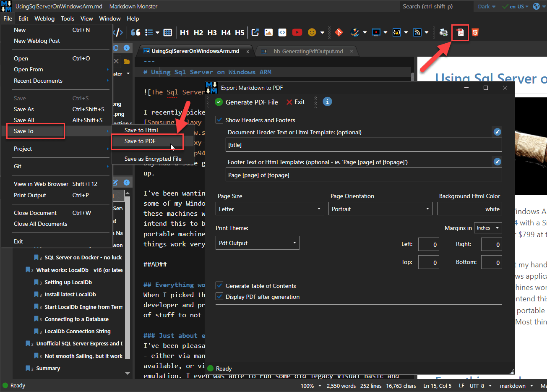Click the RSS feed toolbar icon

point(417,32)
